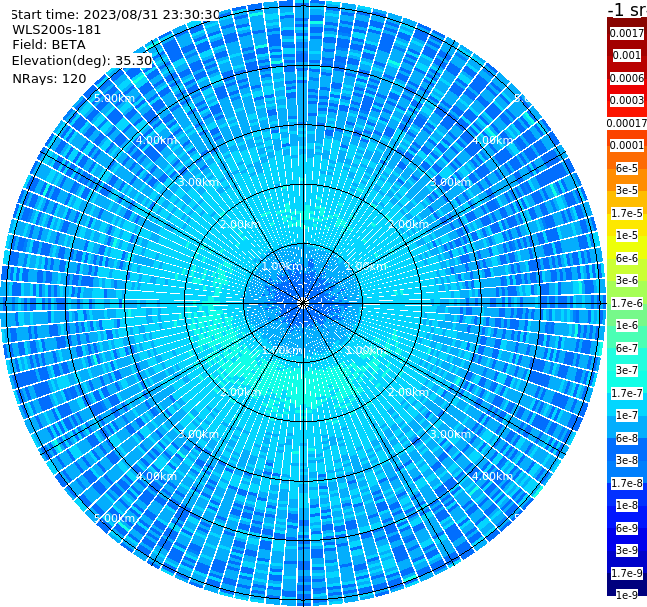The height and width of the screenshot is (607, 647).
Task: Click the 1.7e-8 colorbar label
Action: point(627,483)
